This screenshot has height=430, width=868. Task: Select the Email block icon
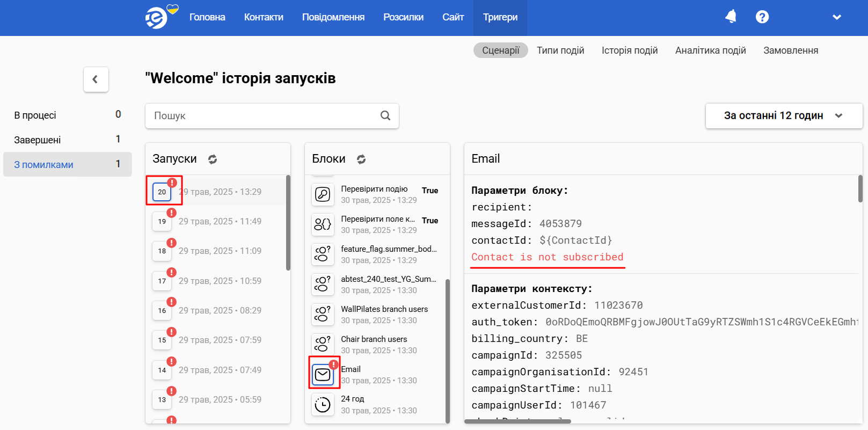pos(323,374)
